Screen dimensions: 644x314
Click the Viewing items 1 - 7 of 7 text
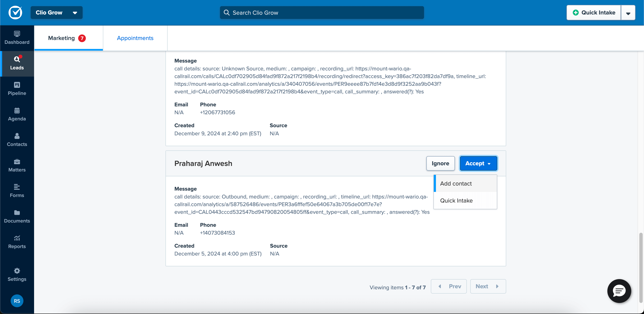click(398, 288)
